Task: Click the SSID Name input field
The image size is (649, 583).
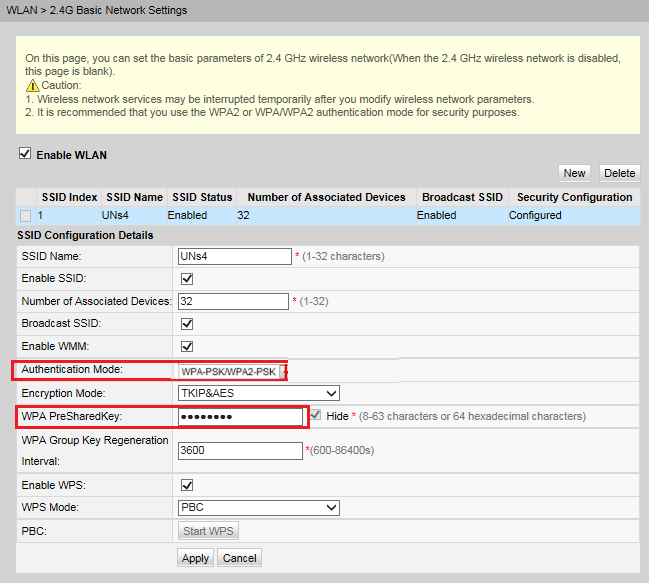Action: [234, 256]
